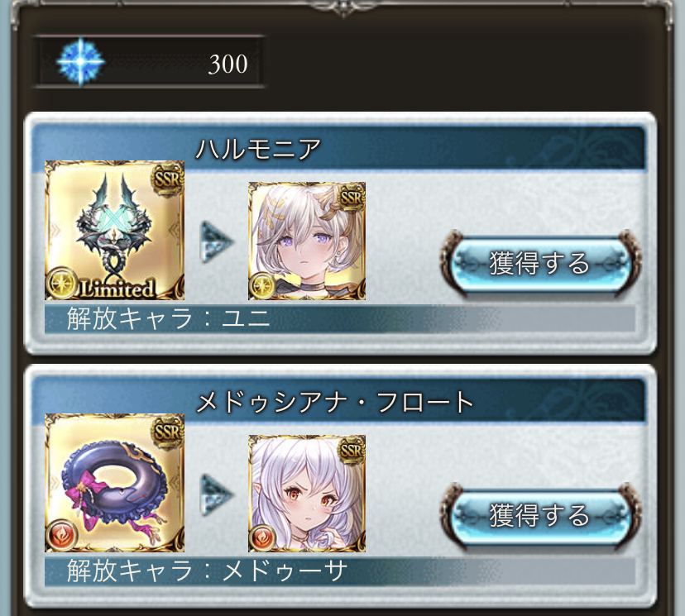Tap 獲得する button for ハルモニア
The height and width of the screenshot is (616, 685).
(x=541, y=263)
